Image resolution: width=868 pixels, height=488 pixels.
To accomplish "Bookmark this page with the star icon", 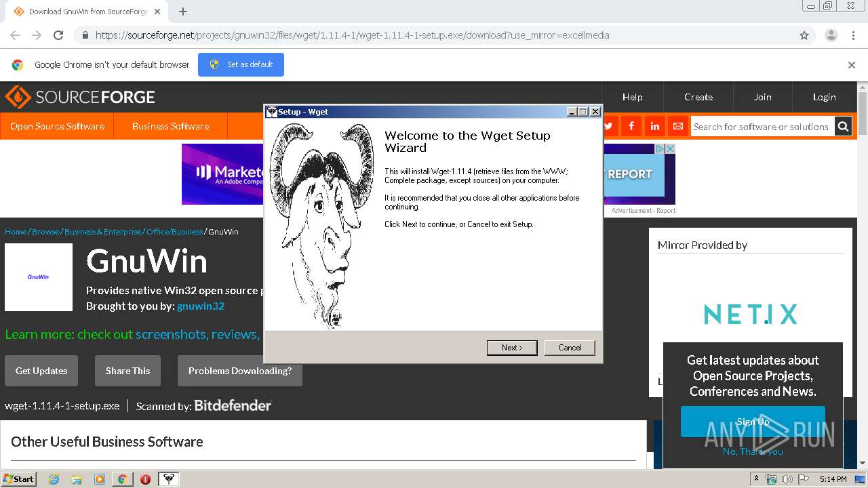I will coord(804,35).
